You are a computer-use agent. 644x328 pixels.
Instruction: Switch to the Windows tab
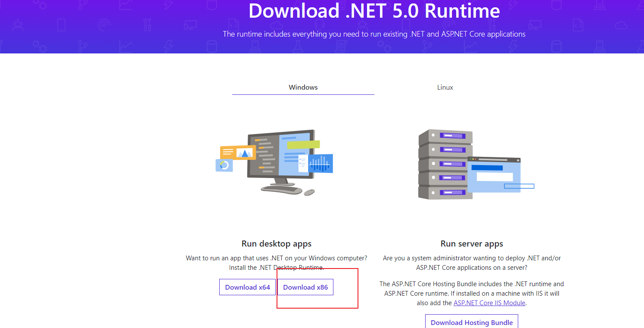point(303,87)
